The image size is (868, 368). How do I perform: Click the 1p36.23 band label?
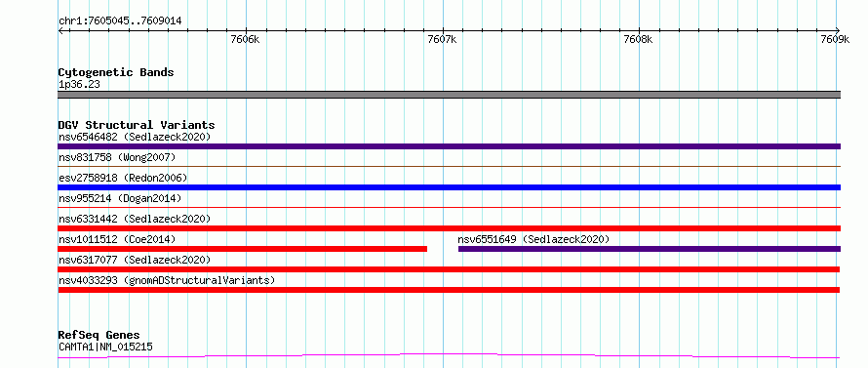point(79,85)
